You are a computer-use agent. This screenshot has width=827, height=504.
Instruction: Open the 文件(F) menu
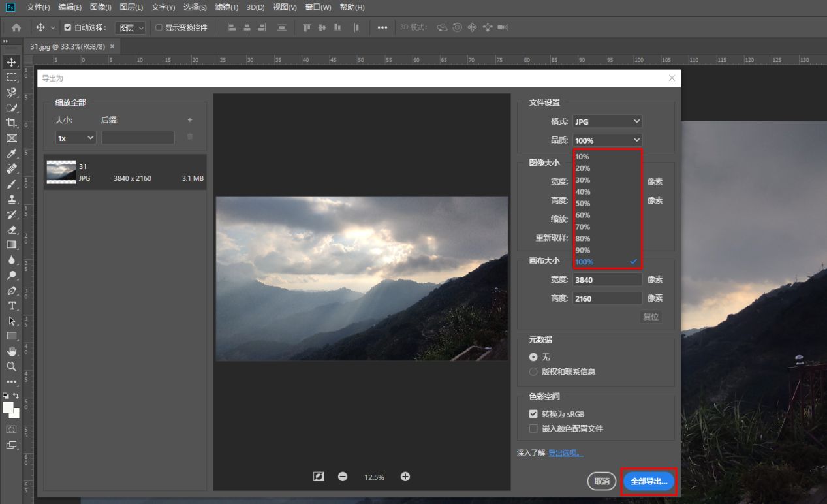point(39,7)
